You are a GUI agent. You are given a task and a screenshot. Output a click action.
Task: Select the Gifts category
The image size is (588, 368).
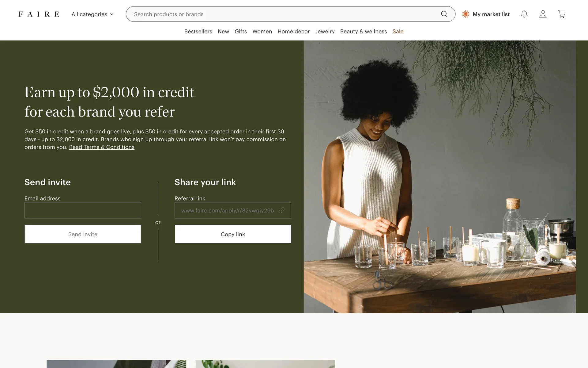(241, 31)
